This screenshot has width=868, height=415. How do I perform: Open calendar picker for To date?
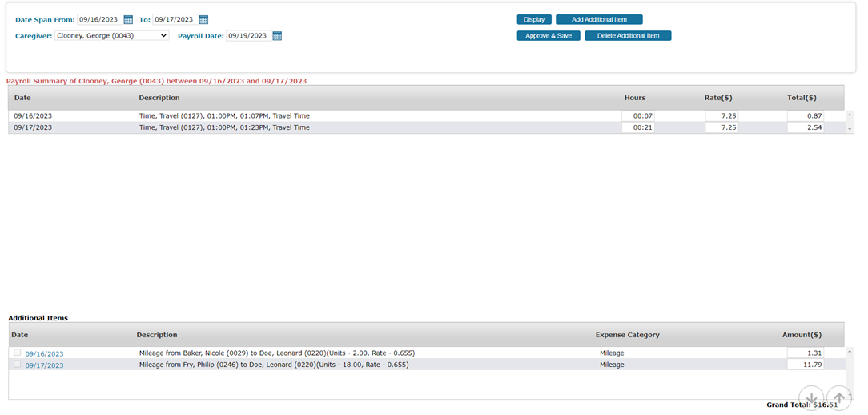click(203, 20)
